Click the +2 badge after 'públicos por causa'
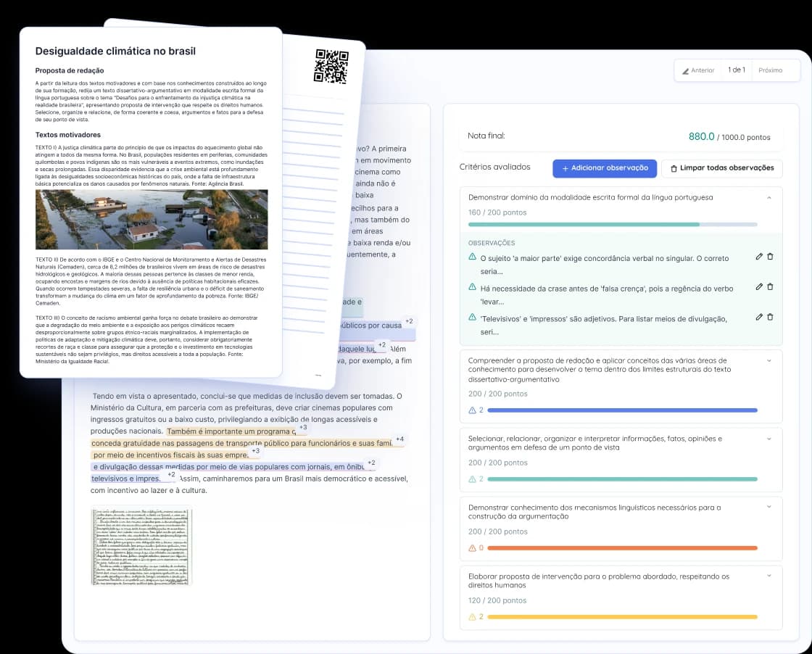This screenshot has height=654, width=812. [409, 321]
